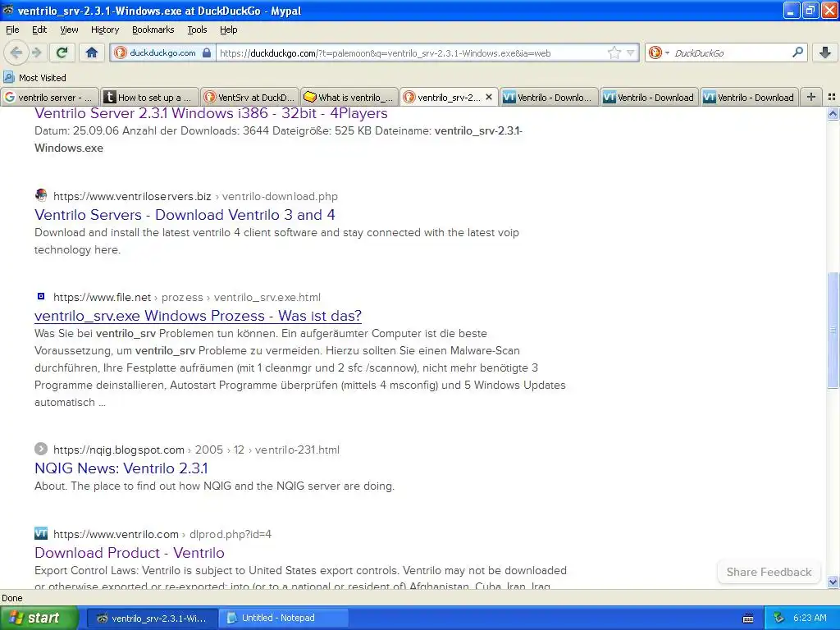Switch to 'VentSrv at DuckD...' tab
This screenshot has height=630, width=840.
249,97
